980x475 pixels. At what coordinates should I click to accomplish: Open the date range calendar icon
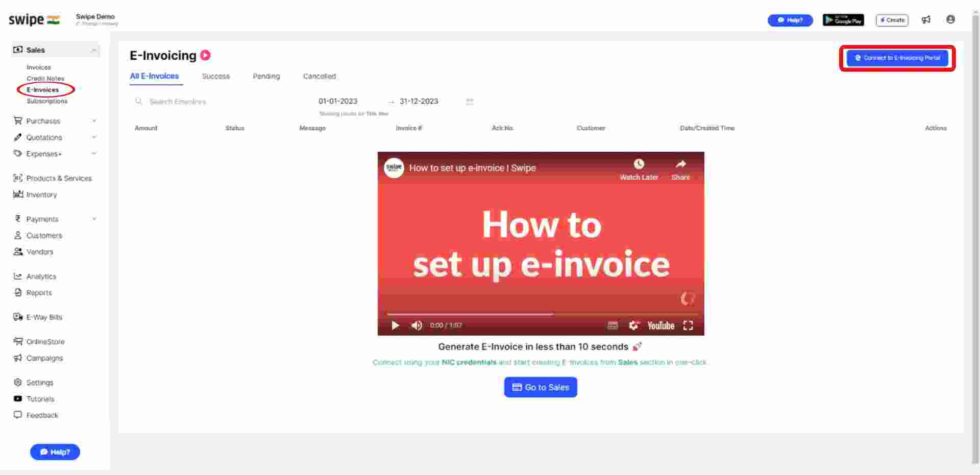470,101
